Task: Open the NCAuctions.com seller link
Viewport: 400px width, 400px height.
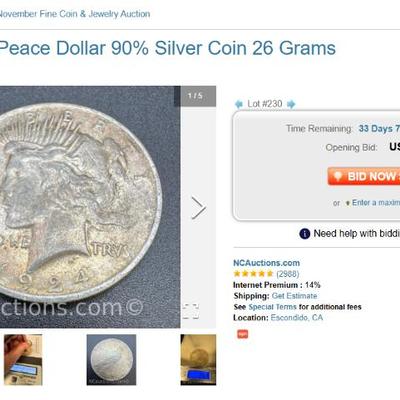Action: 266,263
